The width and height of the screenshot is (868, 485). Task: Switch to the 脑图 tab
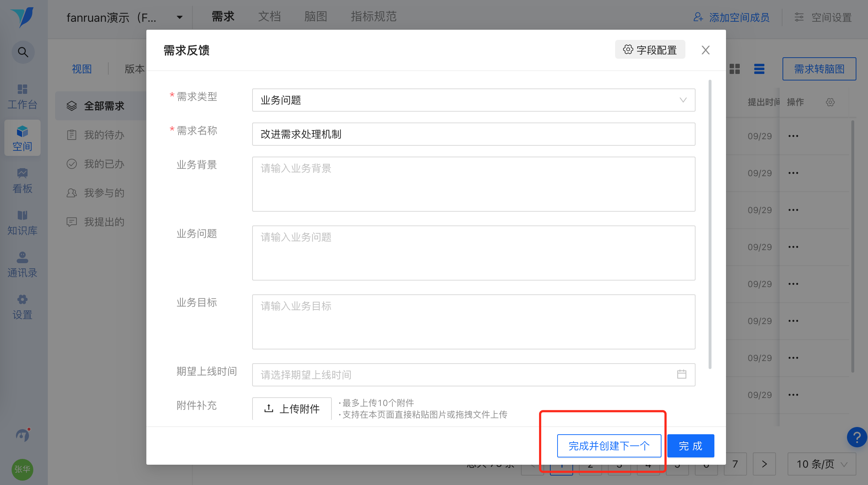[316, 16]
